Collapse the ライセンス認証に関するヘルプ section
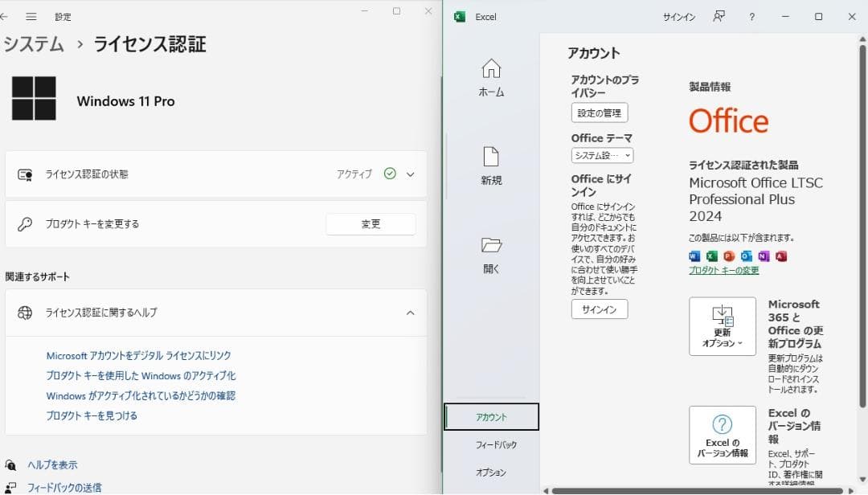Viewport: 868px width, 495px height. (411, 313)
